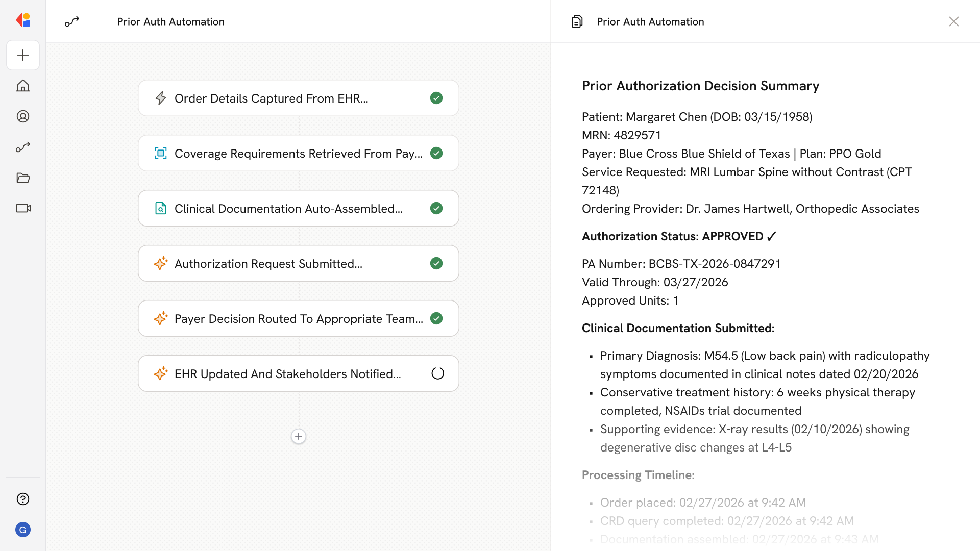Click the document icon in panel header

tap(577, 21)
